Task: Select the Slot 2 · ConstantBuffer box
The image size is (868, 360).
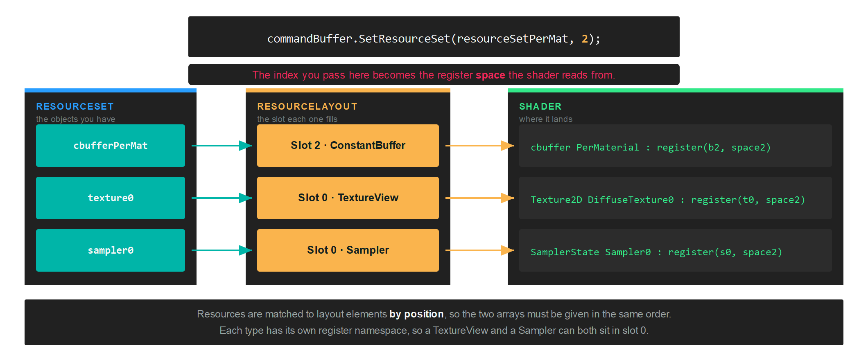Action: pos(348,146)
